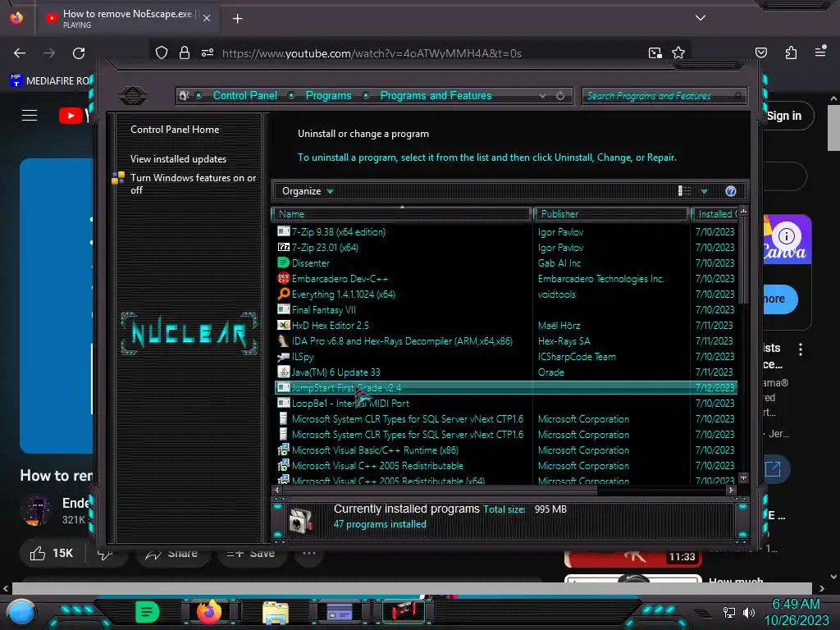Image resolution: width=840 pixels, height=630 pixels.
Task: Click the Embarcadero Technologies Inc. publisher cell
Action: (x=601, y=279)
